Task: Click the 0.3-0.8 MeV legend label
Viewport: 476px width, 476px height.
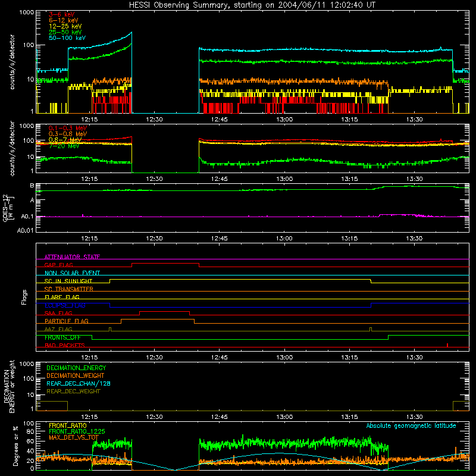Action: (x=68, y=134)
